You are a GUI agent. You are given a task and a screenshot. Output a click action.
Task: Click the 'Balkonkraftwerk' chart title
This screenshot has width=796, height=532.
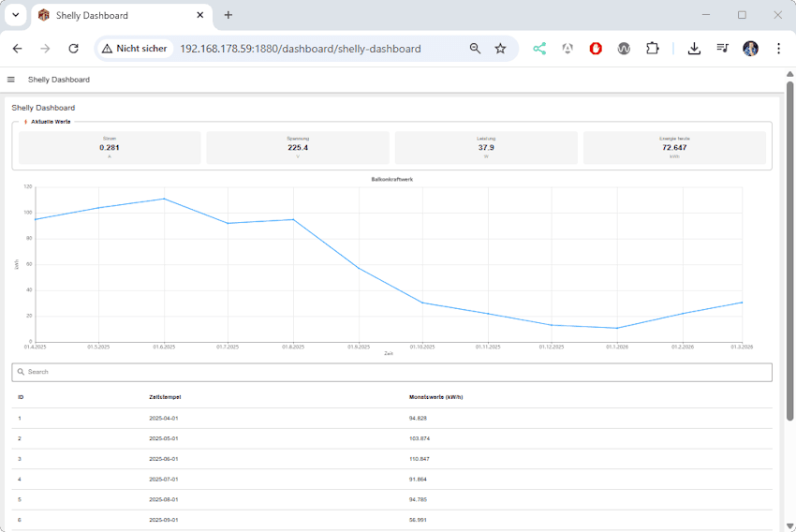(x=391, y=179)
